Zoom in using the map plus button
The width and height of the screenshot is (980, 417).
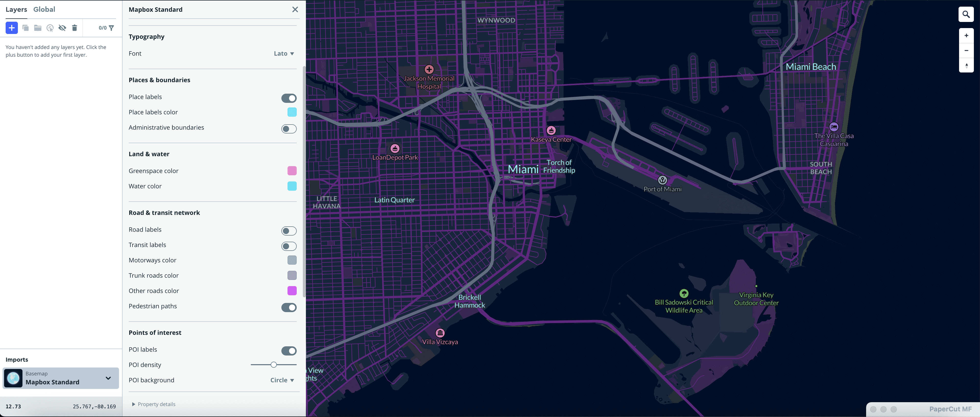pyautogui.click(x=966, y=35)
